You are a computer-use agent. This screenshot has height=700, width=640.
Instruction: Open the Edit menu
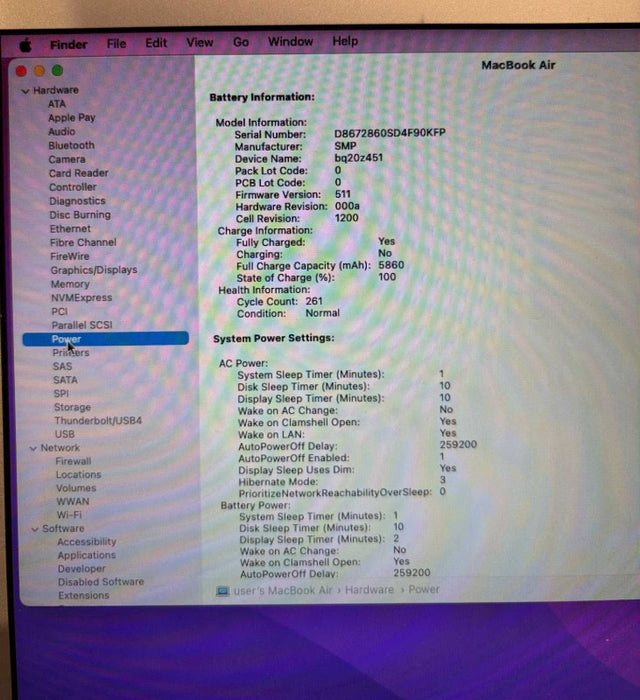[156, 43]
